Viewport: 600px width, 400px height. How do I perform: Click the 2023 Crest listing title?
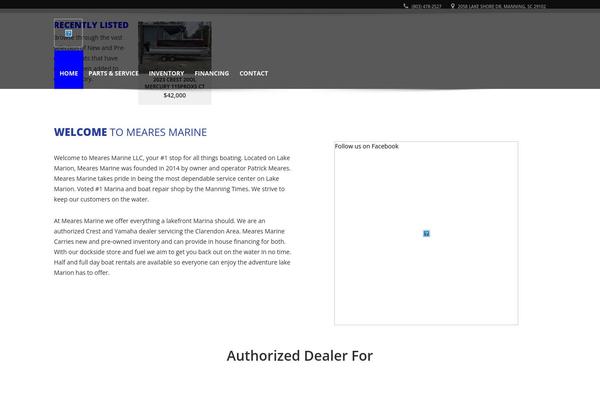174,83
